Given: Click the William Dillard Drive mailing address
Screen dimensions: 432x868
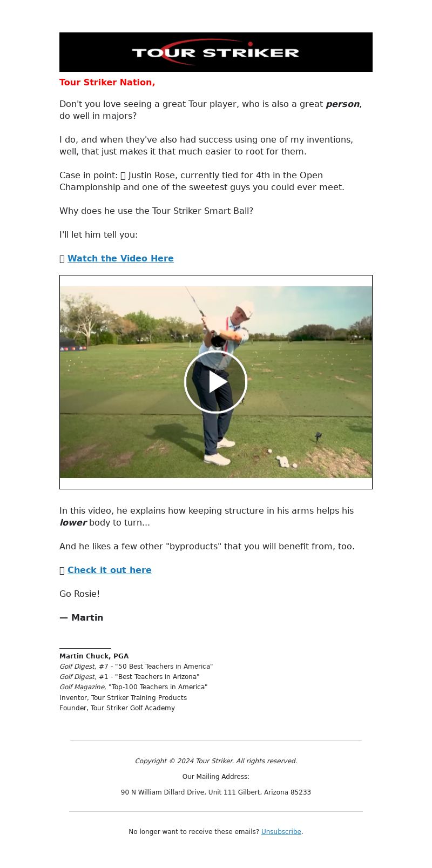Looking at the screenshot, I should point(216,792).
